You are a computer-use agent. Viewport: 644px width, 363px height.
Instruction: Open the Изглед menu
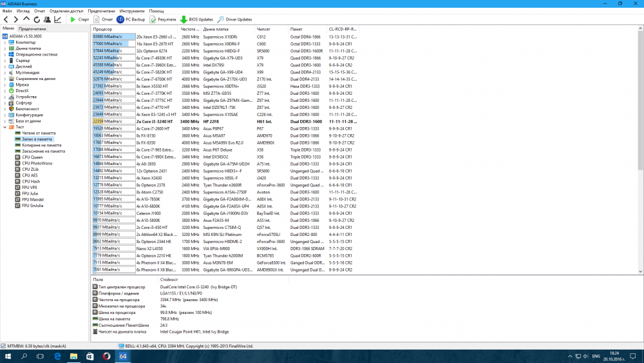[x=23, y=11]
